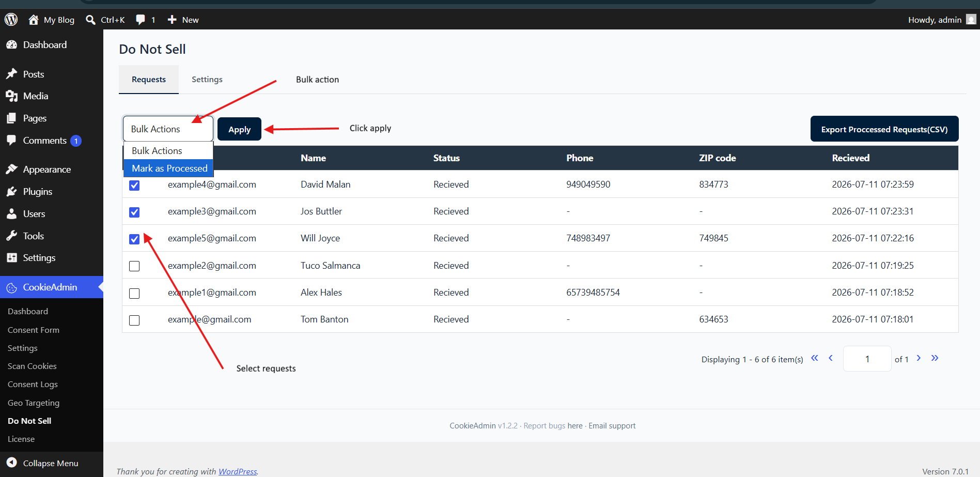Viewport: 980px width, 477px height.
Task: Click the My Blog home icon
Action: [x=34, y=20]
